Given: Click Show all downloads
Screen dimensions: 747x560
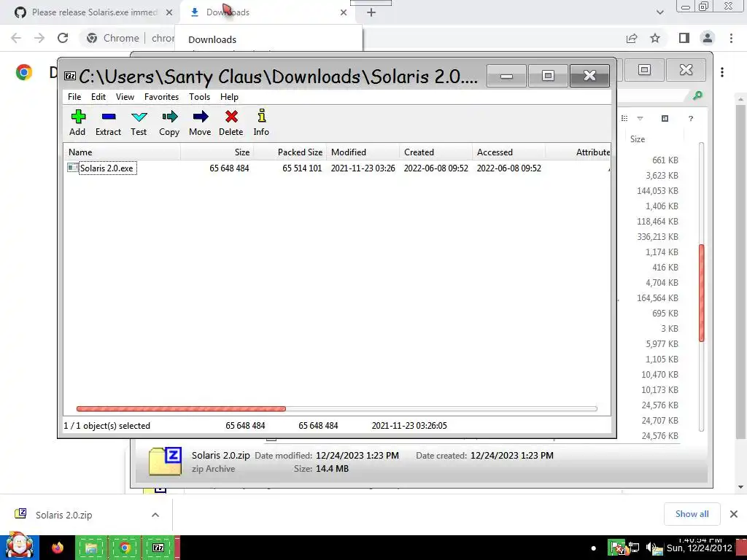Looking at the screenshot, I should coord(692,514).
